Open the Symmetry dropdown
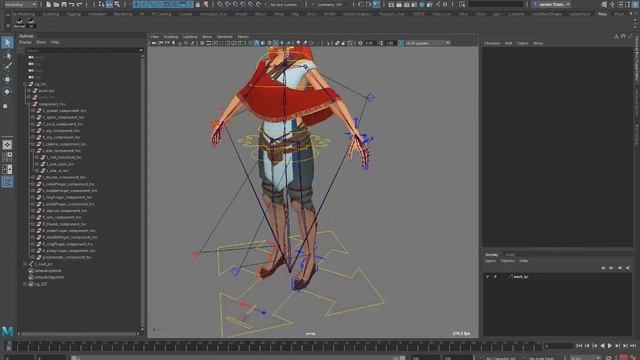 329,4
